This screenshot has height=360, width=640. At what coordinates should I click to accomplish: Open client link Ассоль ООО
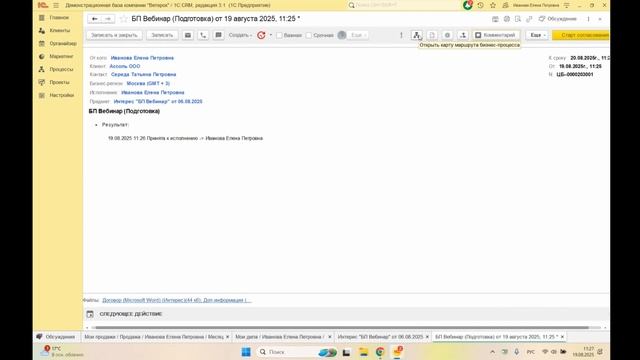(x=124, y=66)
